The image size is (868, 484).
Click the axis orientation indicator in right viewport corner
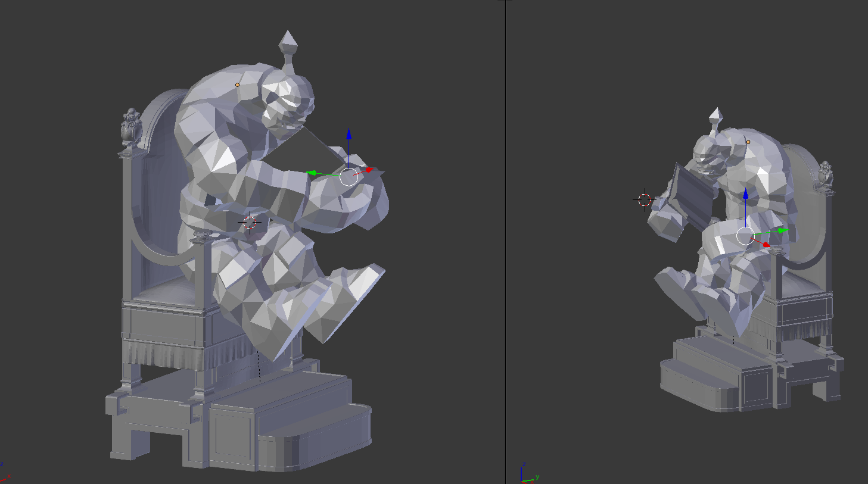pos(527,474)
